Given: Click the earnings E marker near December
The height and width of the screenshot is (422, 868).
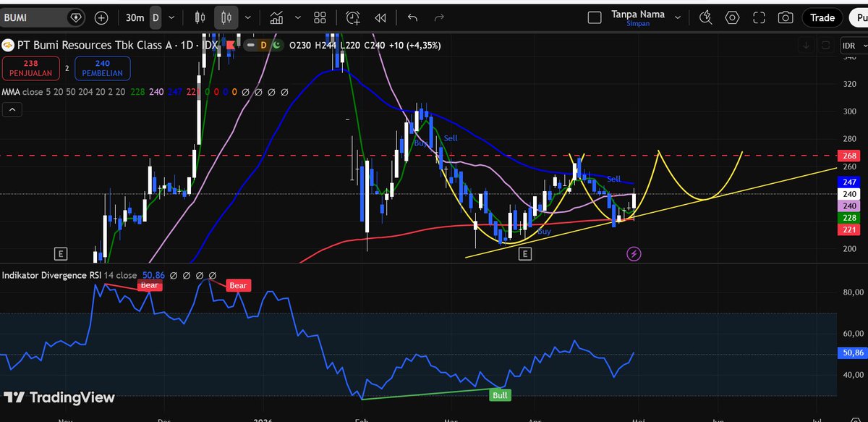Looking at the screenshot, I should coord(61,253).
